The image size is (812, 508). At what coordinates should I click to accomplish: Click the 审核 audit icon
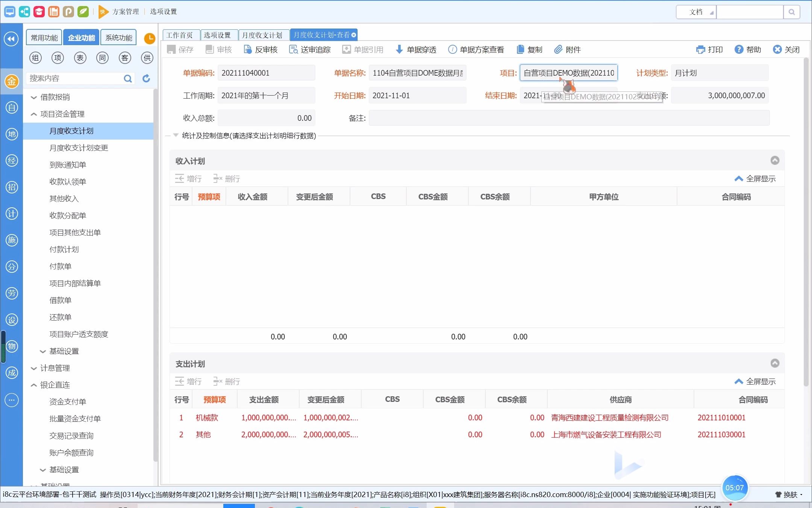pyautogui.click(x=210, y=49)
